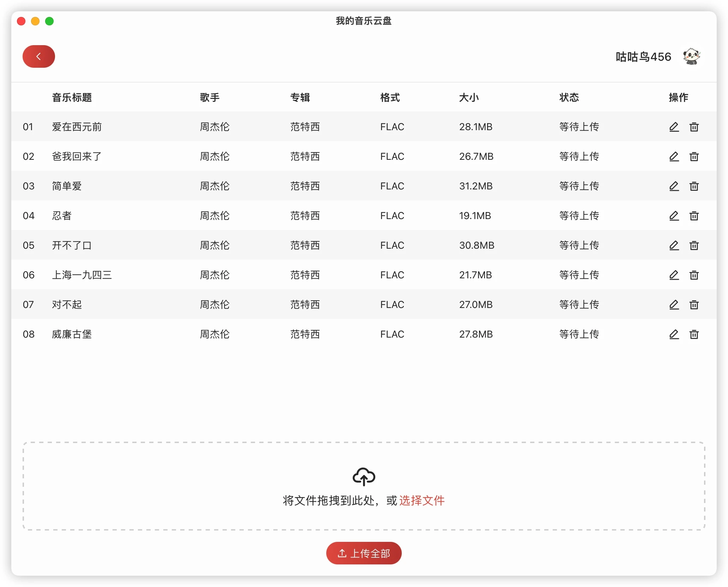Click the red back arrow button
The height and width of the screenshot is (587, 728).
click(x=39, y=56)
